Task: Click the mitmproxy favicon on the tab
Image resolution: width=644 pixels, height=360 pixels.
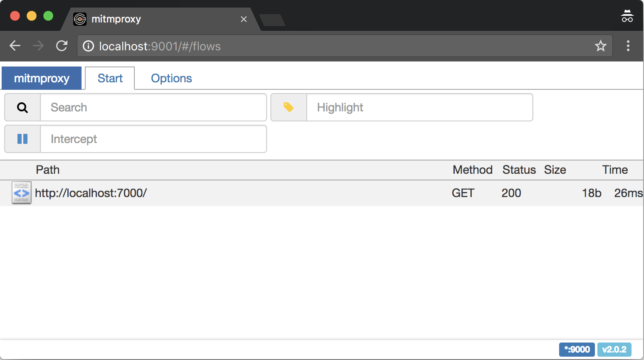Action: click(80, 19)
